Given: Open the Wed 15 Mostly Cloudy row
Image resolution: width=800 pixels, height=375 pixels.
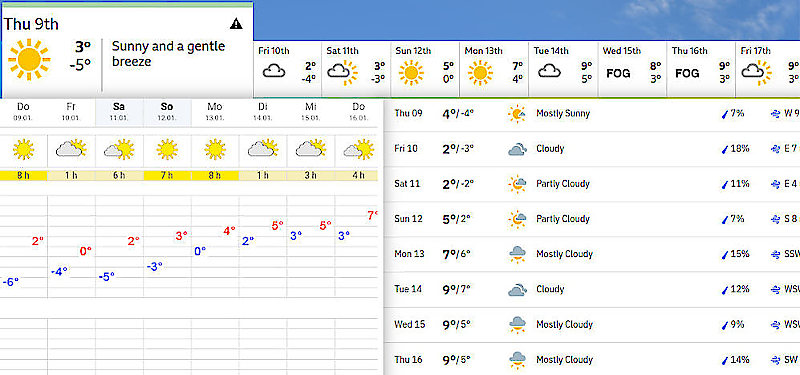Looking at the screenshot, I should point(592,324).
